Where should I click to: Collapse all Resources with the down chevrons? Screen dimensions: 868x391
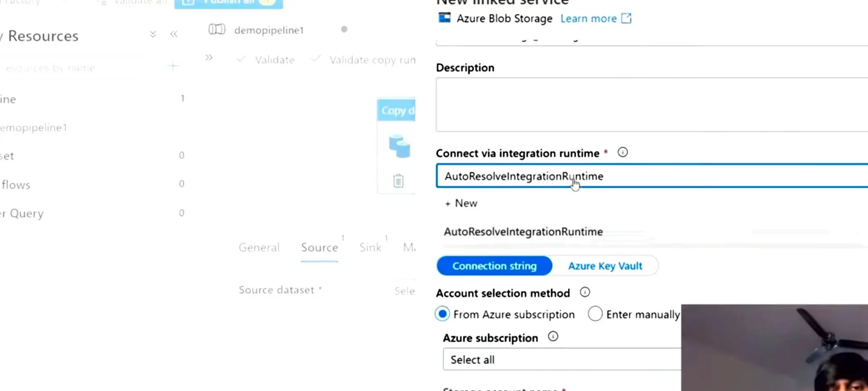coord(153,34)
